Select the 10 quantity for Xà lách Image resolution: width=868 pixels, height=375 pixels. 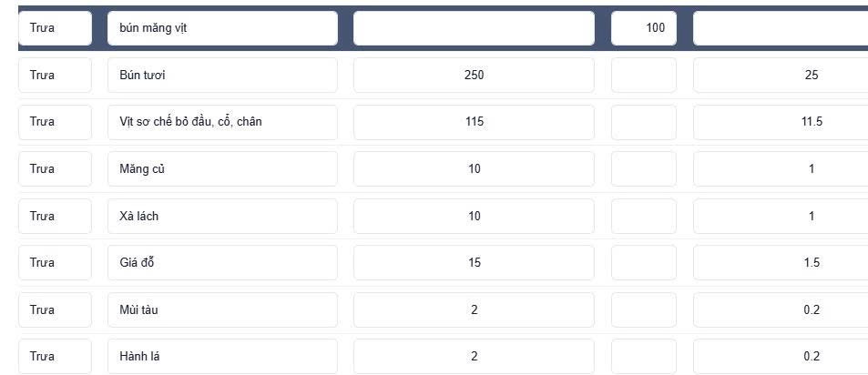coord(474,216)
